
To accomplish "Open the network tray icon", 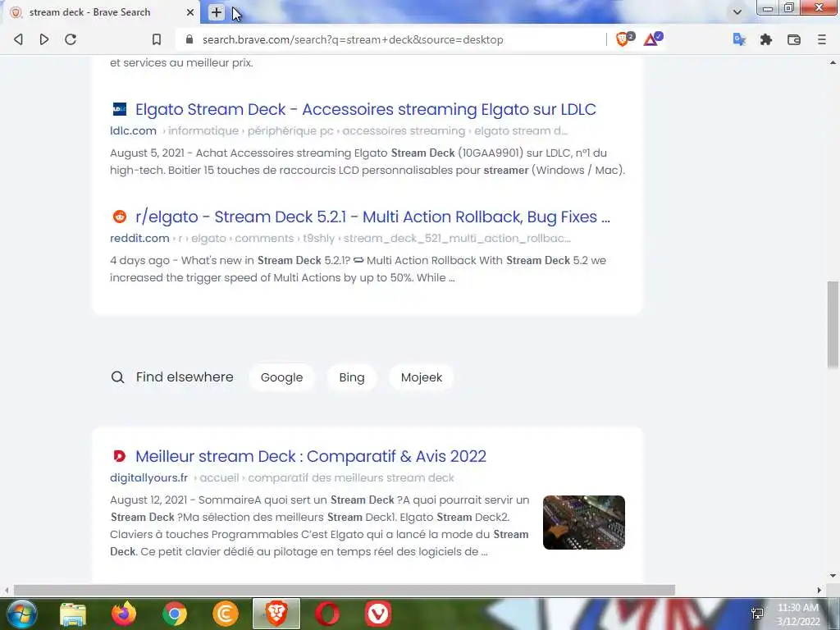I will click(x=757, y=614).
